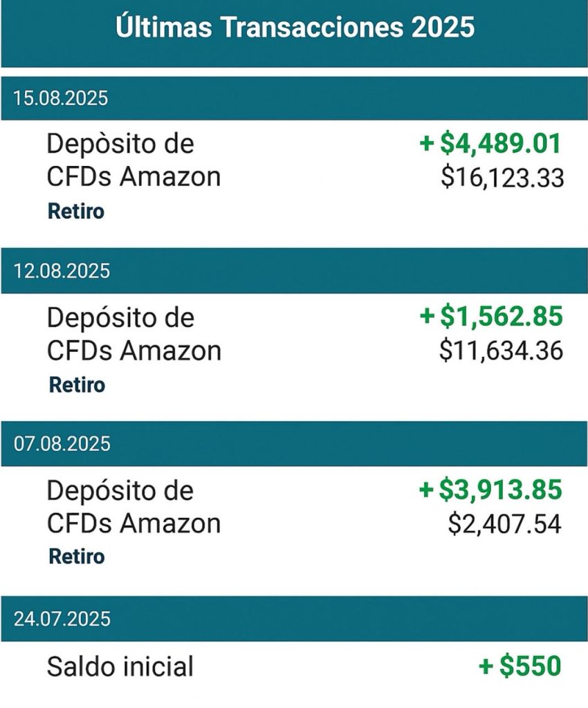
Task: Click 'CFDs Amazon' text in the 15.08.2025 entry
Action: click(x=134, y=177)
